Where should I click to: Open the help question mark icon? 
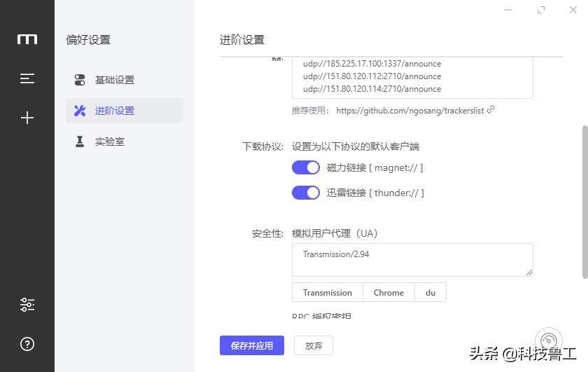[27, 344]
